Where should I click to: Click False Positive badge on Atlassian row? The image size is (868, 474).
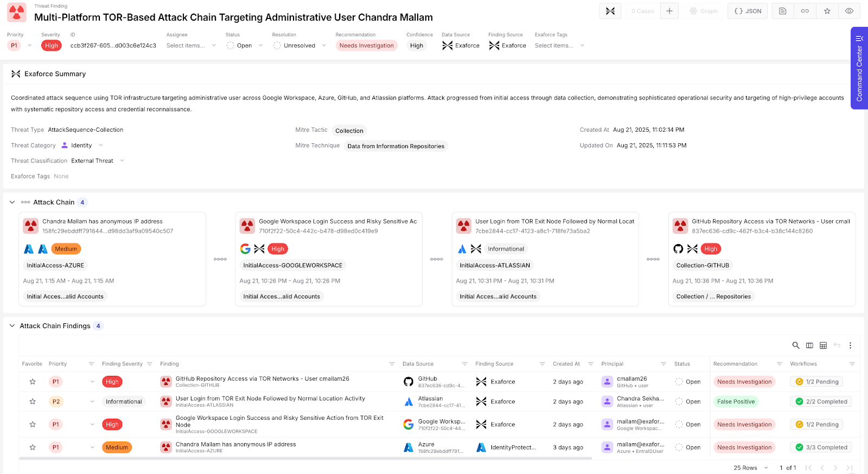[x=736, y=402]
